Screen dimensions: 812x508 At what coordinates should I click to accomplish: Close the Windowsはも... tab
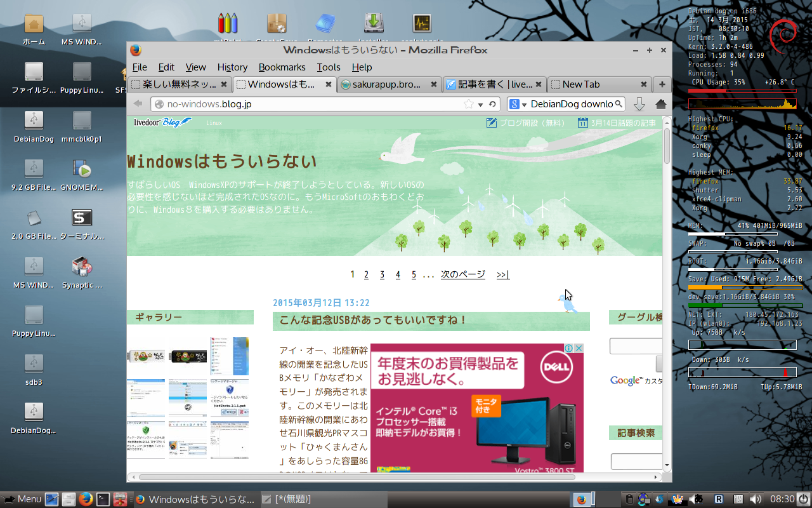tap(329, 84)
